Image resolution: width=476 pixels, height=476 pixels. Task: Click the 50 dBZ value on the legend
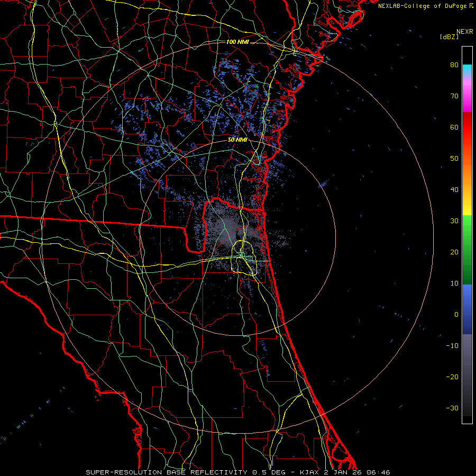point(454,159)
